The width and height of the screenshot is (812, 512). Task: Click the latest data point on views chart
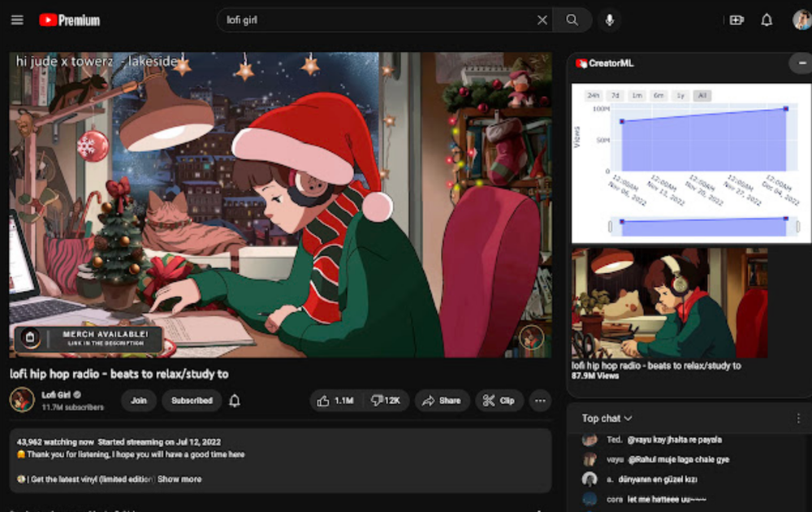point(785,109)
